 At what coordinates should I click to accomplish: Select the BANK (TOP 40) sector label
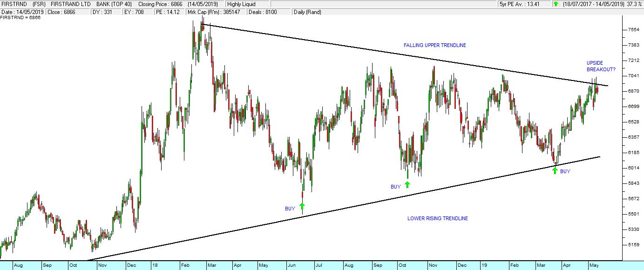click(x=115, y=4)
